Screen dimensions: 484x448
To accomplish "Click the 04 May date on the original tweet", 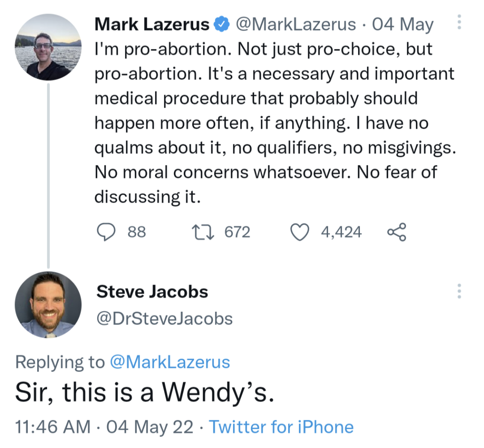I will 402,24.
